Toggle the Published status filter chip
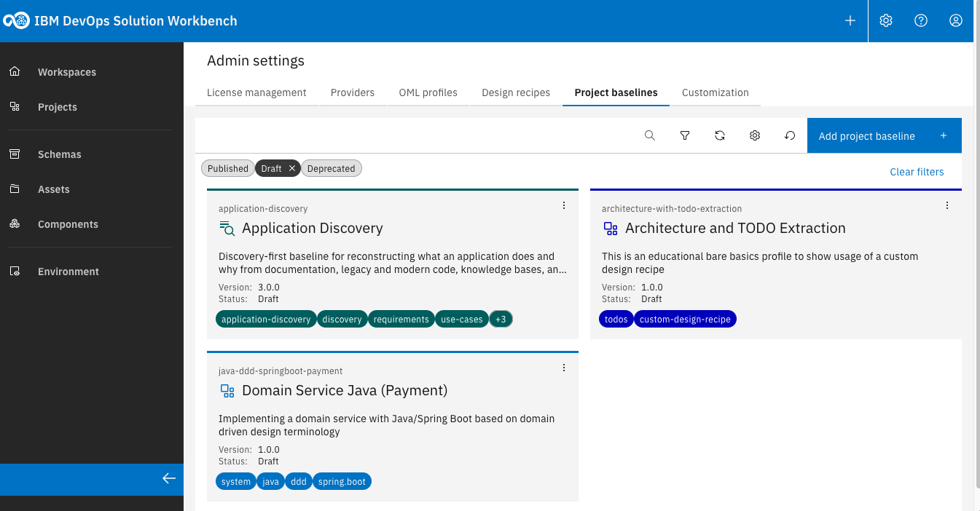The width and height of the screenshot is (980, 511). pos(228,169)
